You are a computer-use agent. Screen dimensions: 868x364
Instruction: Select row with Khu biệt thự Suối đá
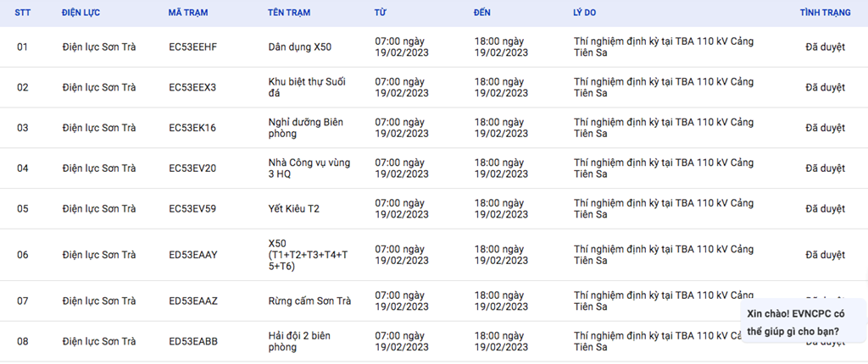[x=434, y=87]
